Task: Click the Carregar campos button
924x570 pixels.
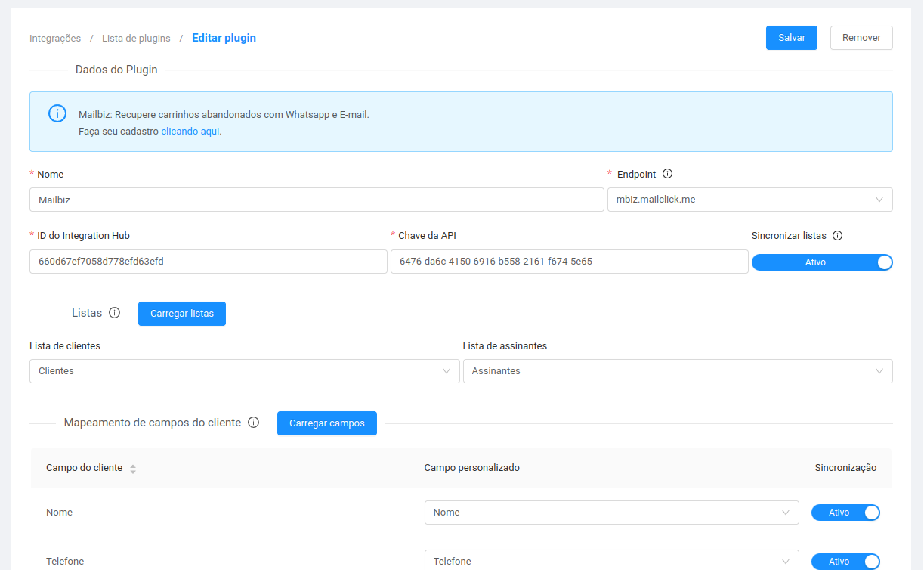Action: [327, 423]
